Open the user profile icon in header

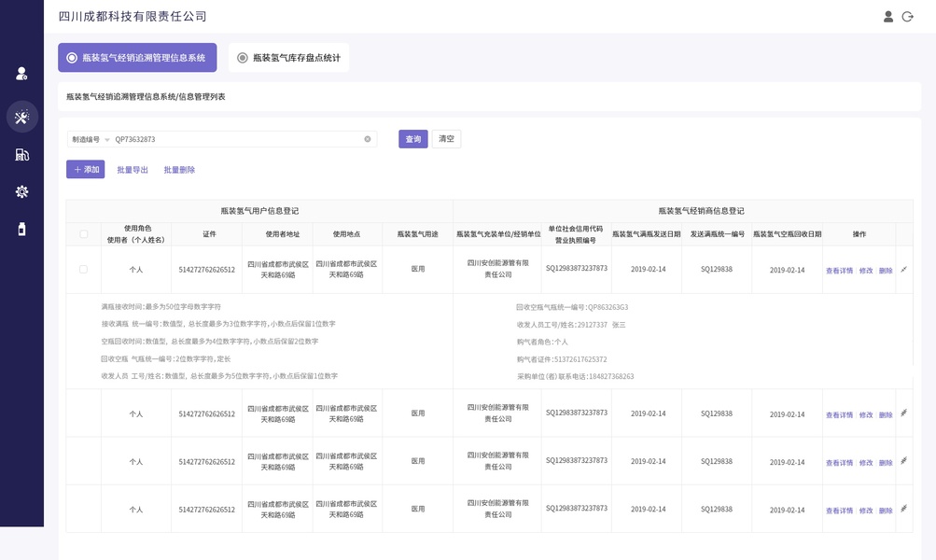[888, 17]
